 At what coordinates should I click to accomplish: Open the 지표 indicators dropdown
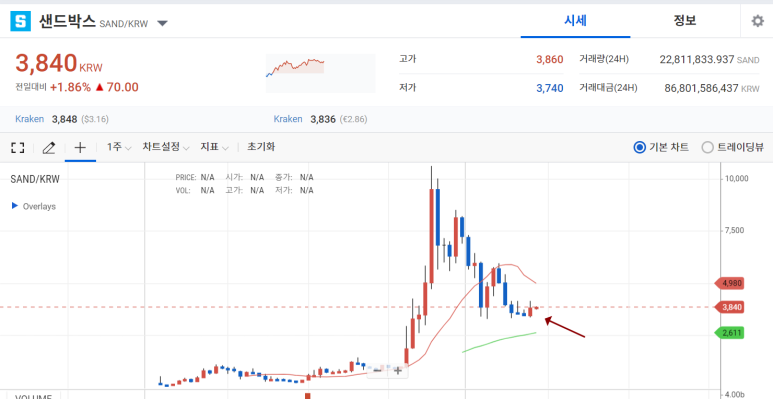point(214,147)
